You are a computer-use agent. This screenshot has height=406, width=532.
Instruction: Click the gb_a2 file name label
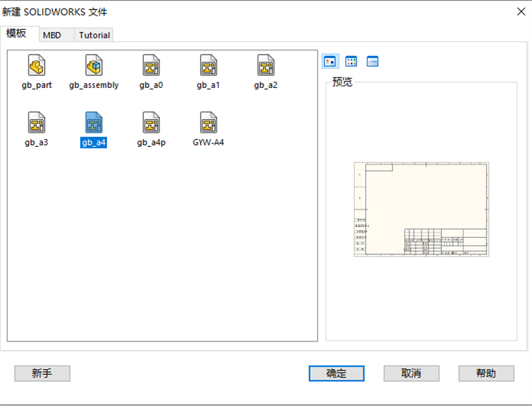pyautogui.click(x=266, y=85)
